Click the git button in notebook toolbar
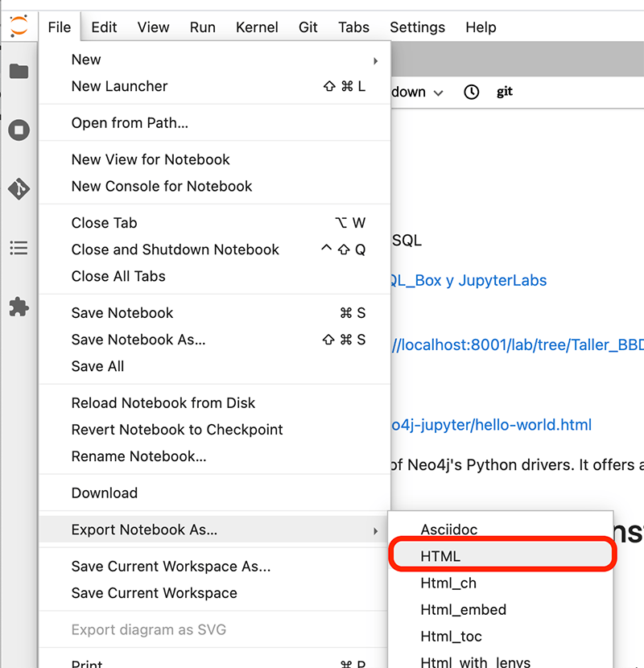The image size is (644, 668). 504,92
